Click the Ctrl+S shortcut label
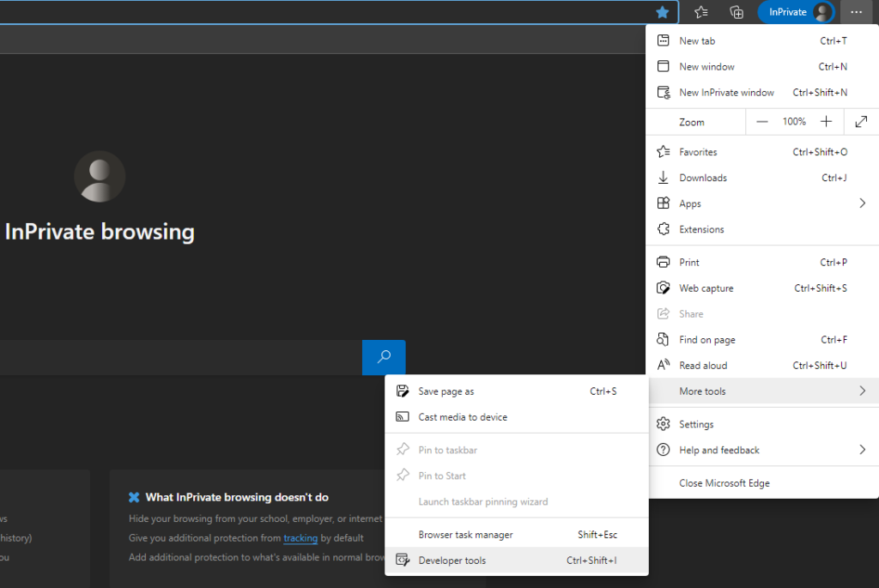The image size is (879, 588). [x=603, y=391]
